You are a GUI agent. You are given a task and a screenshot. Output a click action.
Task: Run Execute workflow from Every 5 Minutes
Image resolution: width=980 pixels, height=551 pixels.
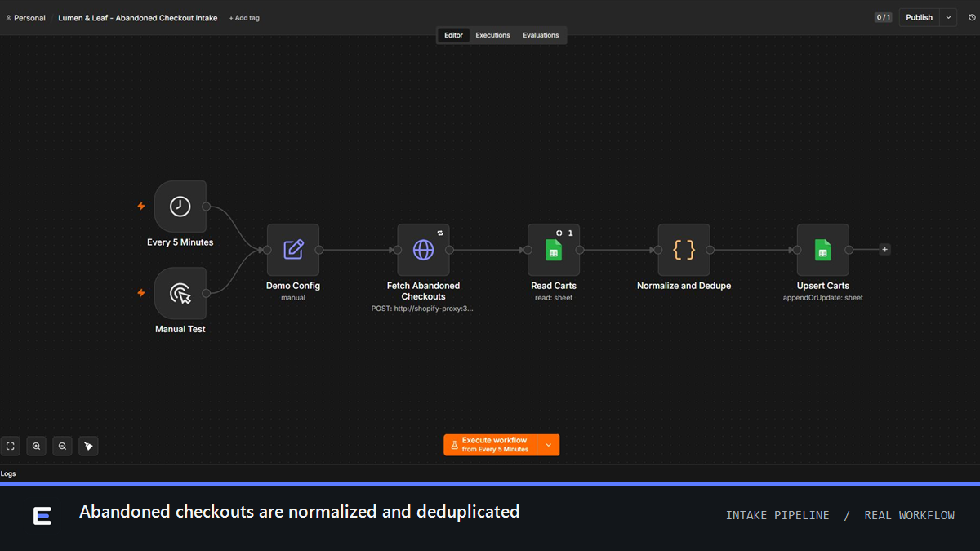[491, 445]
